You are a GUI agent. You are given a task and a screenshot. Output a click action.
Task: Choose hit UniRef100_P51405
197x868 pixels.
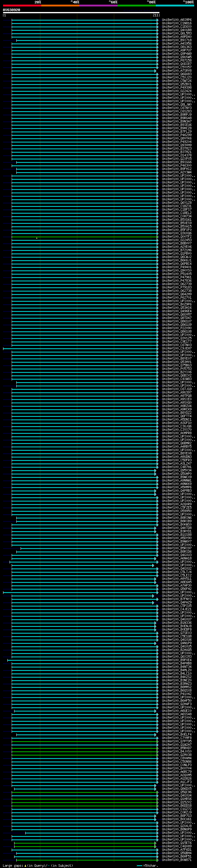pyautogui.click(x=177, y=274)
